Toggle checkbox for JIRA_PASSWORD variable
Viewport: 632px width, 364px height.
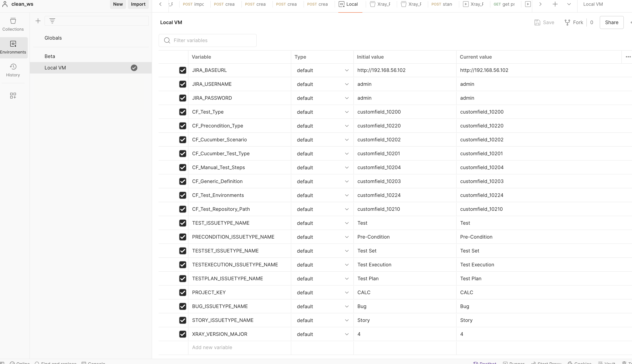[182, 98]
